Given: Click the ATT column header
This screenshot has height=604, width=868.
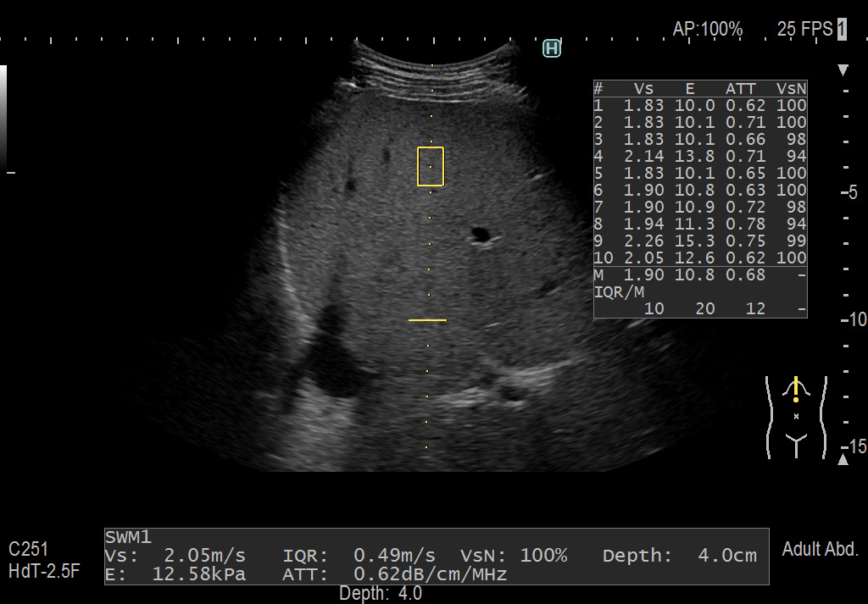Looking at the screenshot, I should point(740,88).
